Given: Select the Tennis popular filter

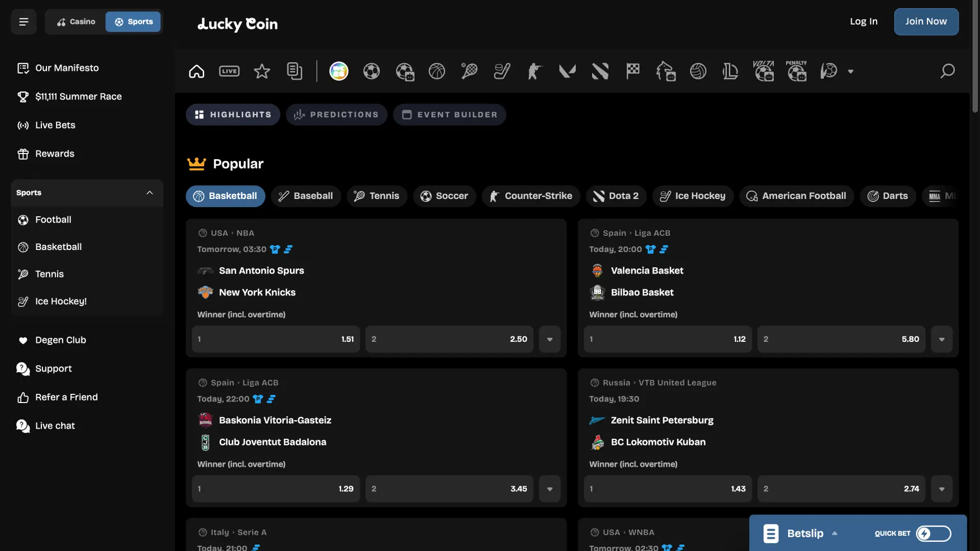Looking at the screenshot, I should pyautogui.click(x=377, y=196).
